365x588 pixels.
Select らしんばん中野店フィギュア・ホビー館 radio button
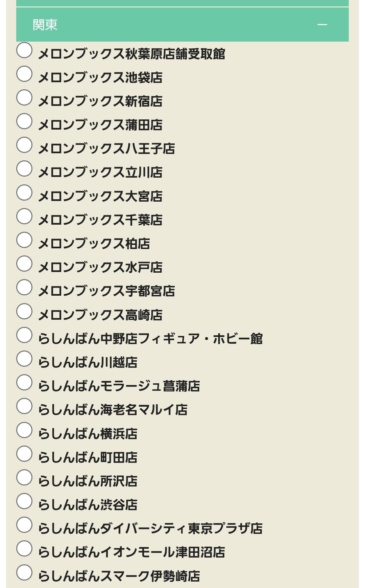click(24, 335)
